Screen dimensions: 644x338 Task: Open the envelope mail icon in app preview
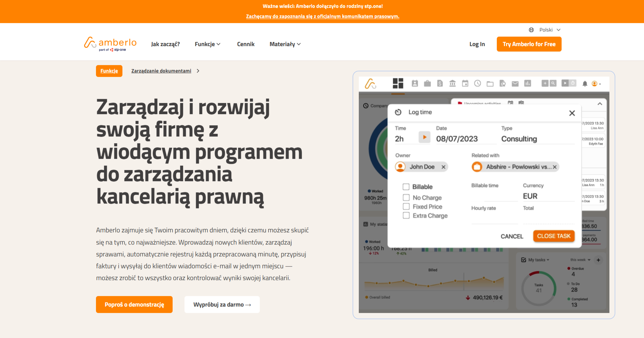[515, 84]
